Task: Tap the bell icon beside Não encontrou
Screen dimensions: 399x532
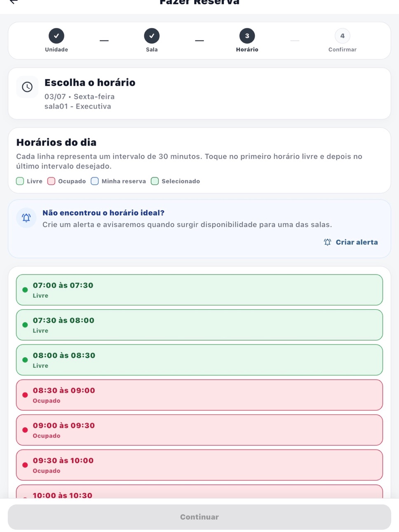Action: pos(26,218)
